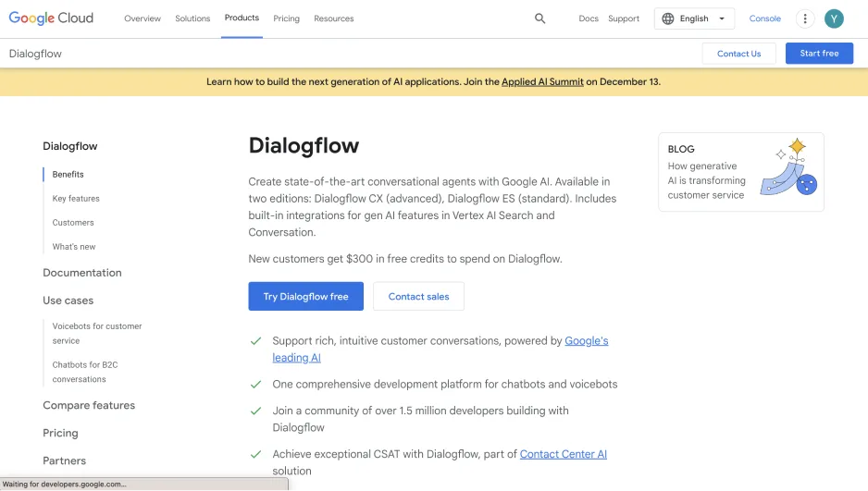Open the Support link
Screen dimensions: 868x491
click(624, 18)
